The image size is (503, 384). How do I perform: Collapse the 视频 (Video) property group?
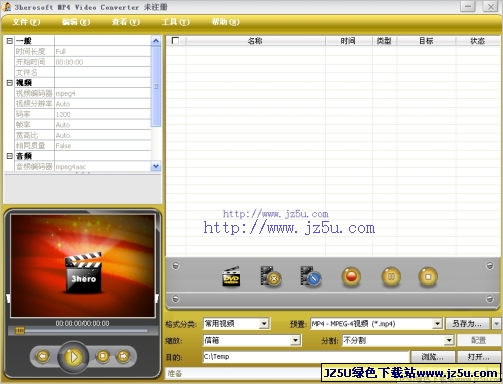[x=10, y=83]
